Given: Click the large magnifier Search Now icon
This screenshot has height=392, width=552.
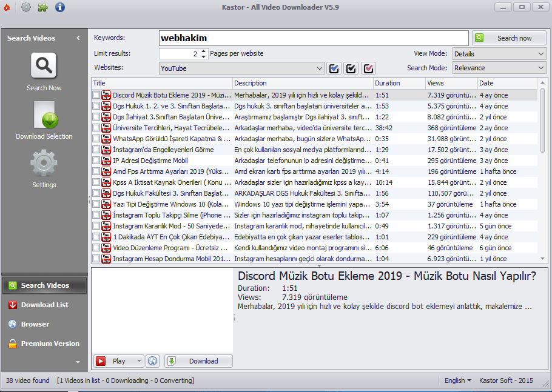Looking at the screenshot, I should point(44,65).
